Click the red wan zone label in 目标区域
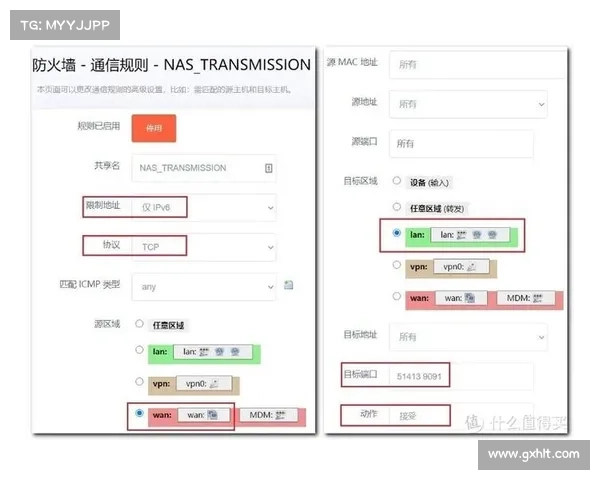Screen dimensions: 600x480 coord(419,298)
